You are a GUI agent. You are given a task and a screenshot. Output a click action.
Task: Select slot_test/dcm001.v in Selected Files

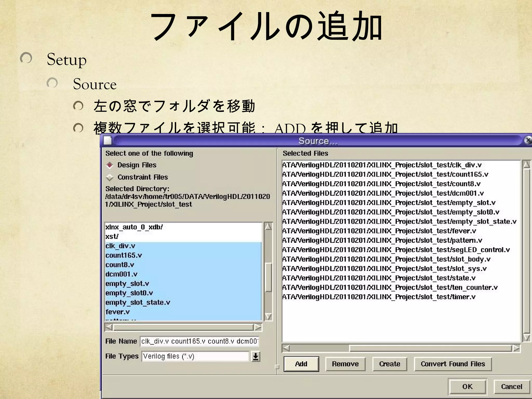click(x=402, y=193)
